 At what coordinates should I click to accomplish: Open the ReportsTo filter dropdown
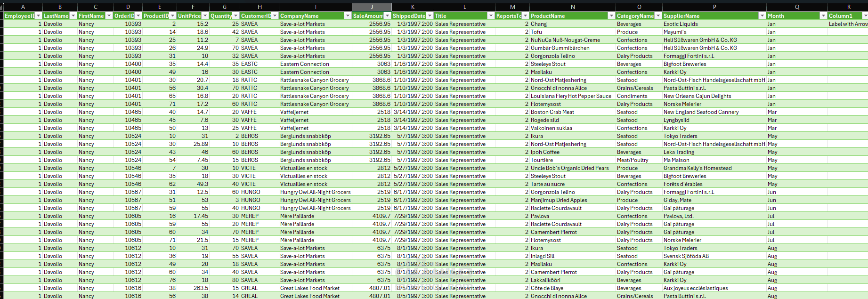click(x=525, y=16)
